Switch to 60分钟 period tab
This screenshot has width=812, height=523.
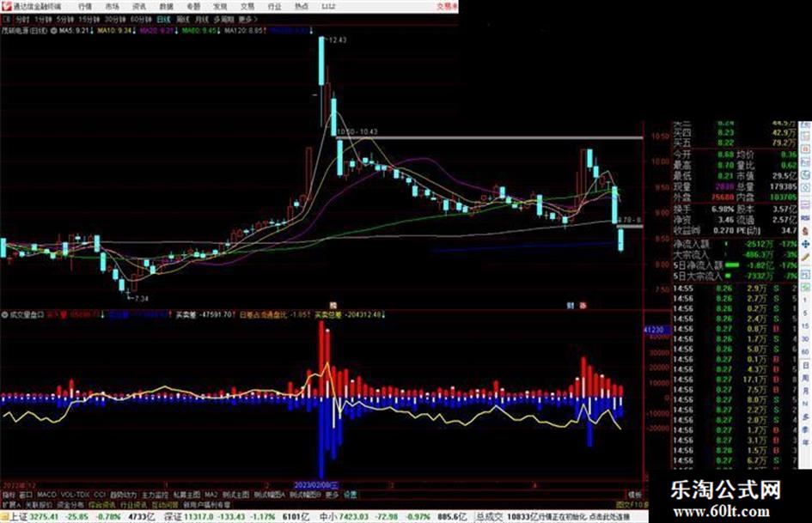pyautogui.click(x=140, y=20)
